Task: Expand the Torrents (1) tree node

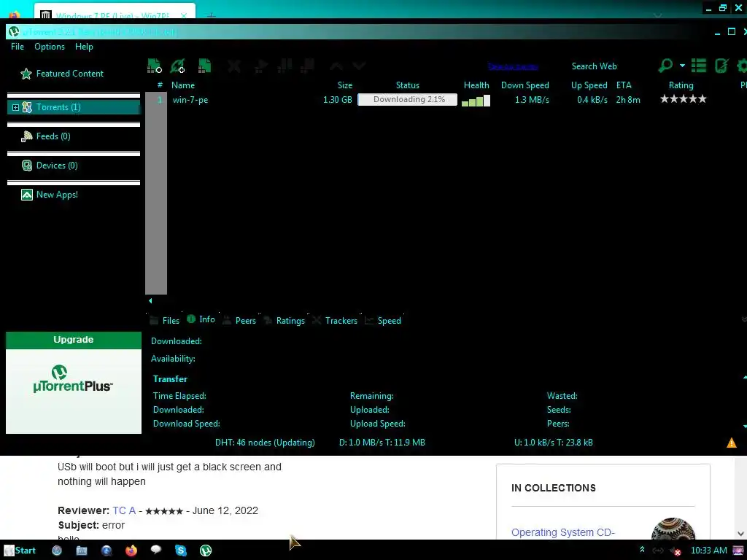Action: (15, 108)
